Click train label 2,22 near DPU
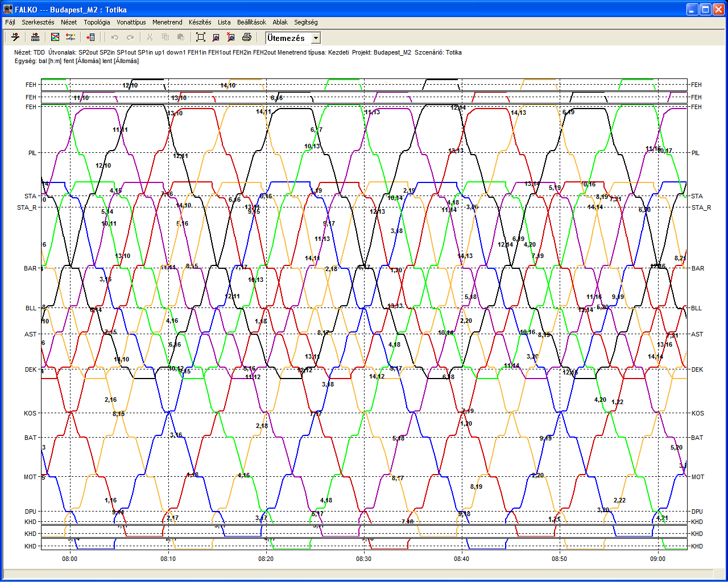The height and width of the screenshot is (582, 728). [x=619, y=500]
